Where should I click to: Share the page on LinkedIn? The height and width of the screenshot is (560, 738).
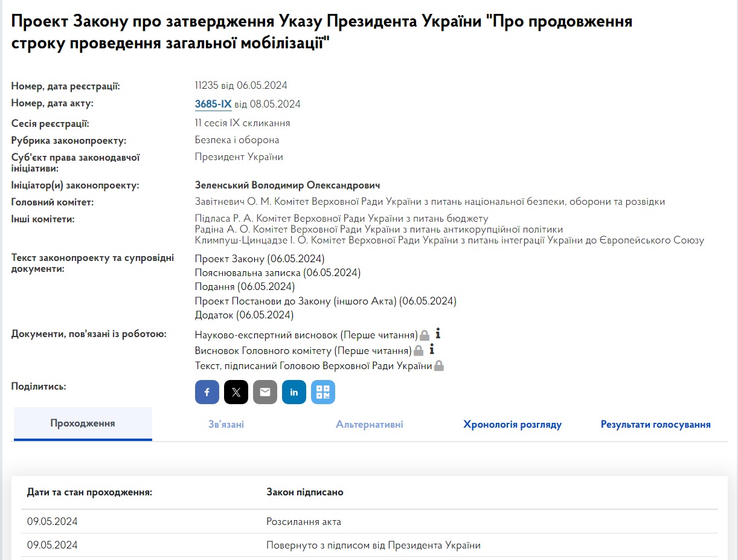coord(294,392)
